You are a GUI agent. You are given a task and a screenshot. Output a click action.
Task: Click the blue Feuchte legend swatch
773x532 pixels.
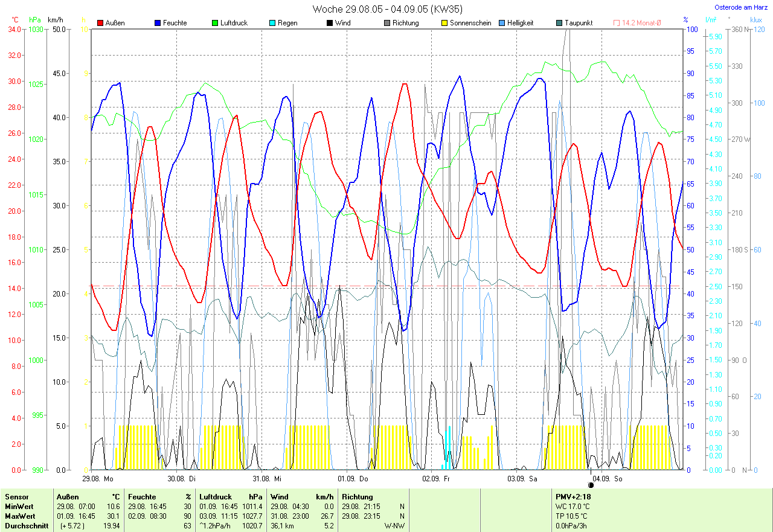click(158, 23)
